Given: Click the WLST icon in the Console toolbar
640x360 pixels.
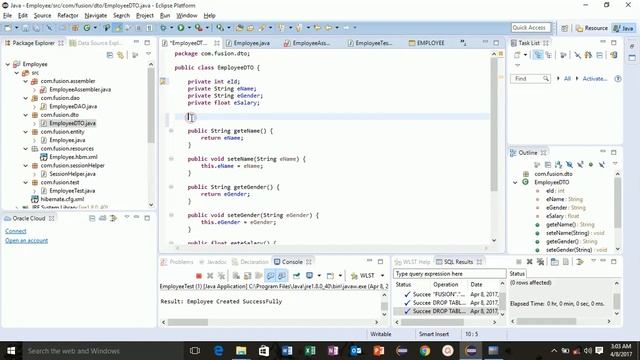Looking at the screenshot, I should click(354, 276).
